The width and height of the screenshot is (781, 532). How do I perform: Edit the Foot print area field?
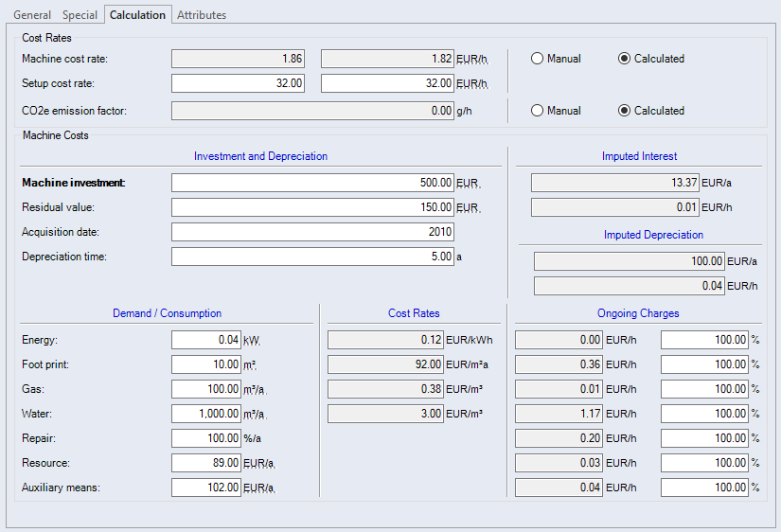206,364
